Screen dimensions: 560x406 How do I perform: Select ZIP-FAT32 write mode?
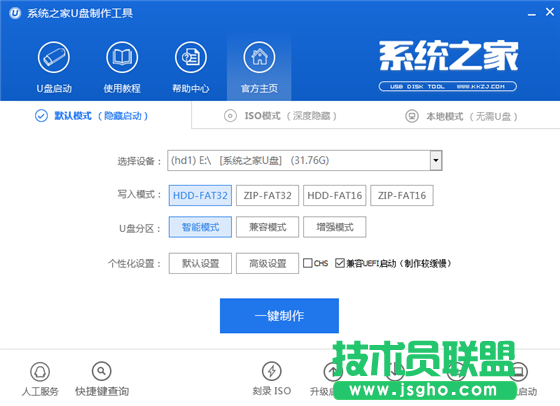[268, 195]
